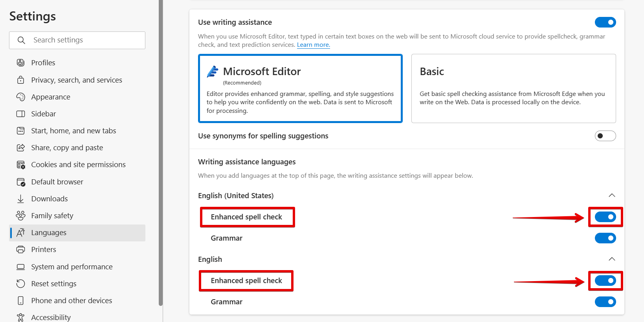Click the Cookies and site permissions icon

point(20,165)
